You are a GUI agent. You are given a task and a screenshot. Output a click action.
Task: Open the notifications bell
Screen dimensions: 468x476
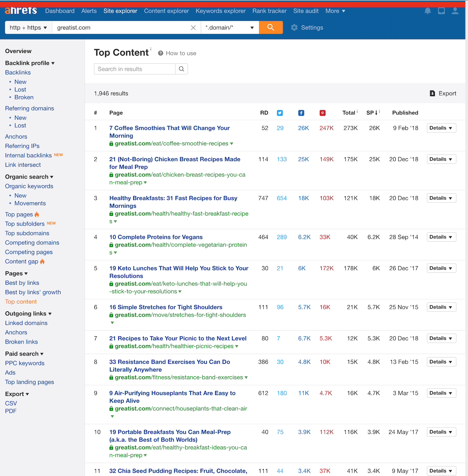click(428, 11)
